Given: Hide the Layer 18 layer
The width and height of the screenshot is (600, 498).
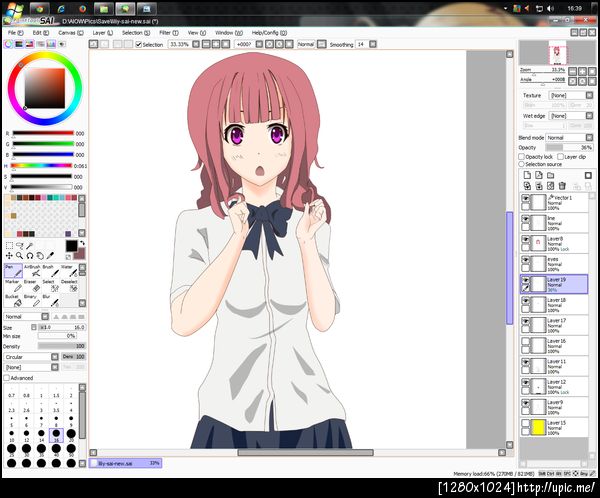Looking at the screenshot, I should (526, 300).
